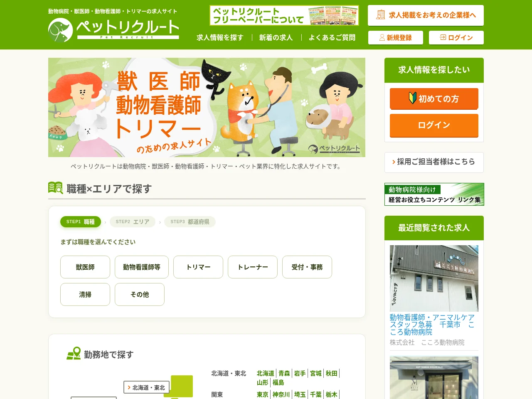Click 北海道・東北 map label
This screenshot has height=399, width=532.
coord(146,387)
